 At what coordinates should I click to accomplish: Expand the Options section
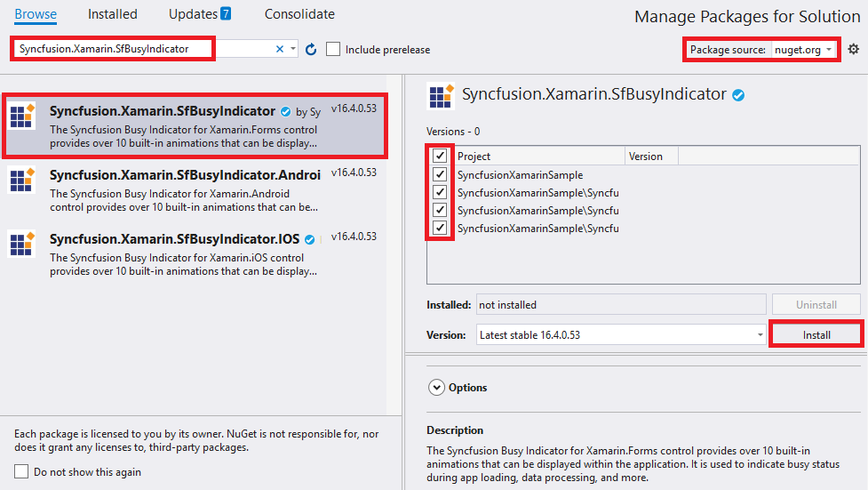point(436,388)
